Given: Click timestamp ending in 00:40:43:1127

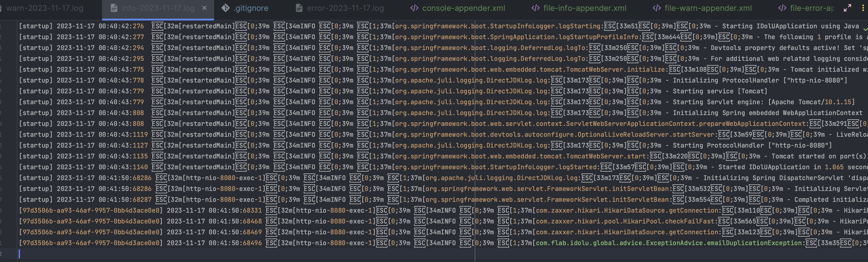Looking at the screenshot, I should pos(102,145).
